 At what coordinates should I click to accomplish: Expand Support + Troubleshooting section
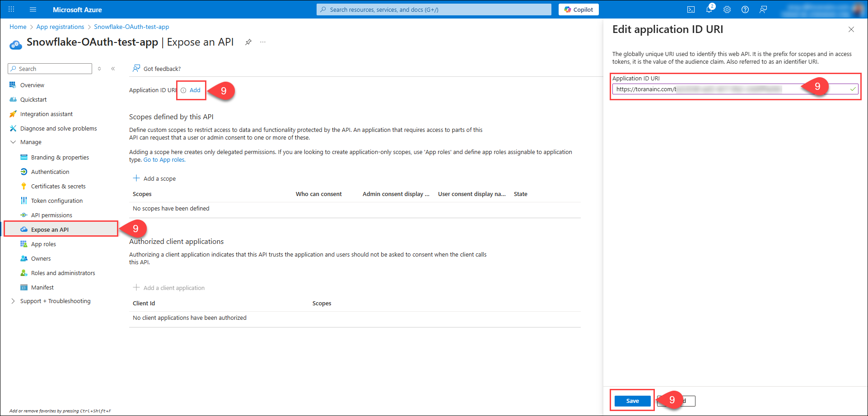[13, 301]
